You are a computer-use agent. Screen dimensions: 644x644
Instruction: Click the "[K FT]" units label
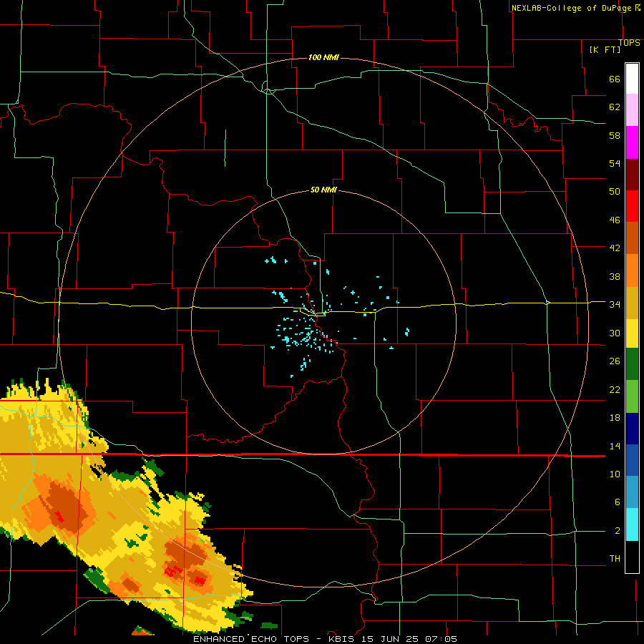[x=605, y=49]
